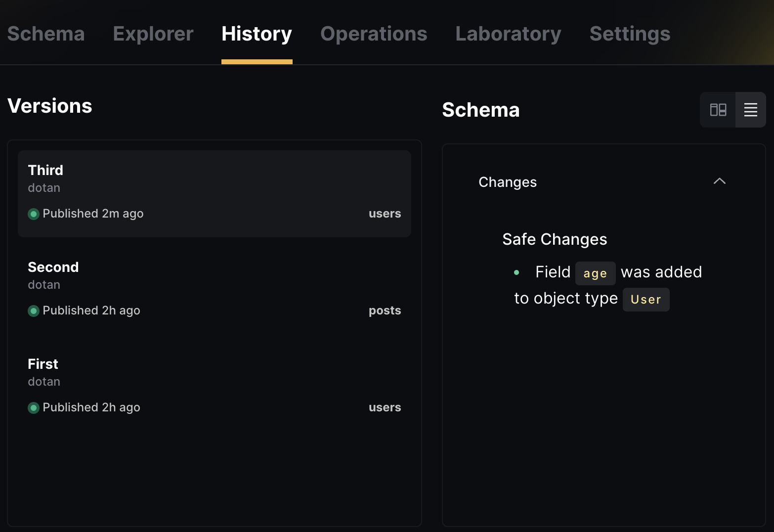Select the Third version entry
This screenshot has height=532, width=774.
click(x=214, y=193)
